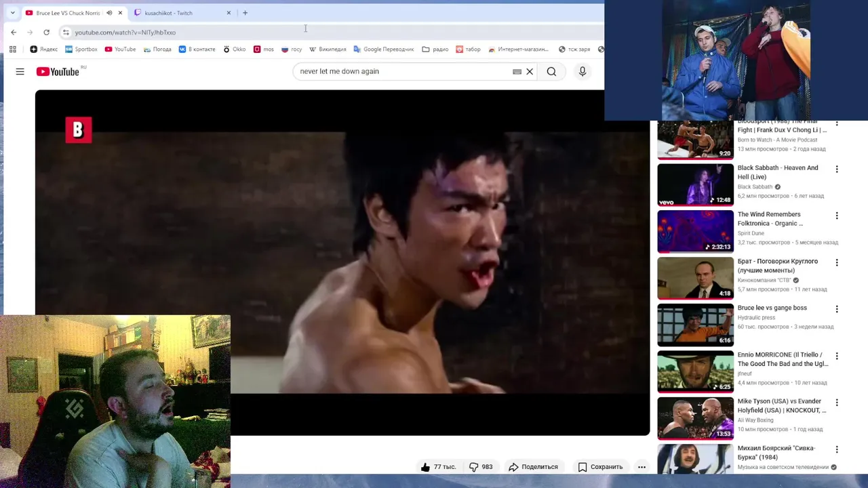Open the Sportbox bookmark
868x488 pixels.
pyautogui.click(x=81, y=49)
